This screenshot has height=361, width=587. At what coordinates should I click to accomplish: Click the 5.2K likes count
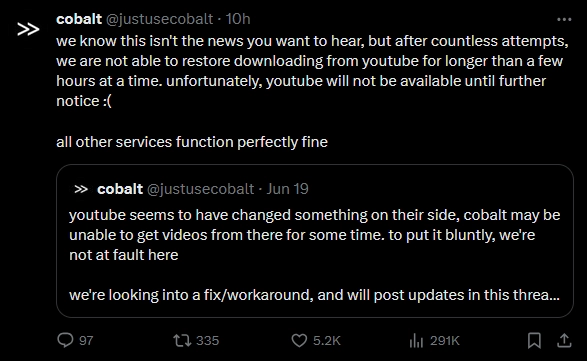(327, 340)
